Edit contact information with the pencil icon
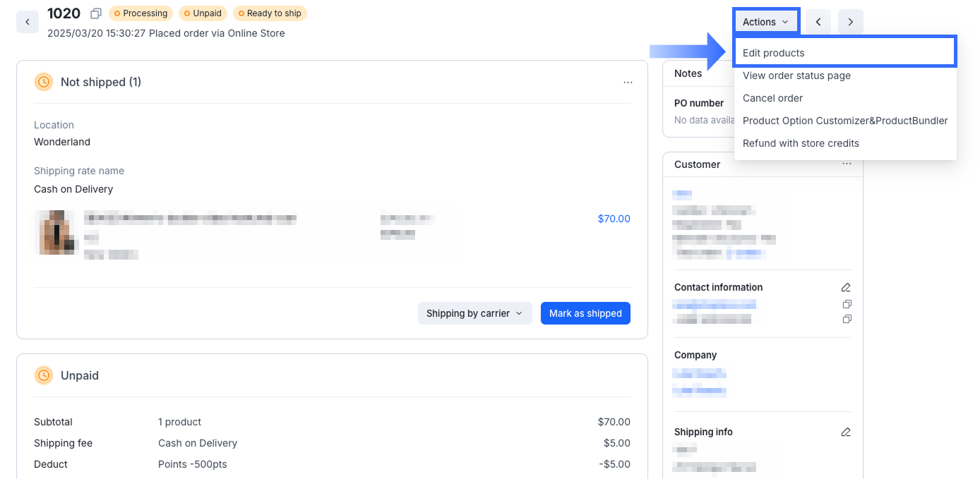This screenshot has height=479, width=980. tap(846, 287)
